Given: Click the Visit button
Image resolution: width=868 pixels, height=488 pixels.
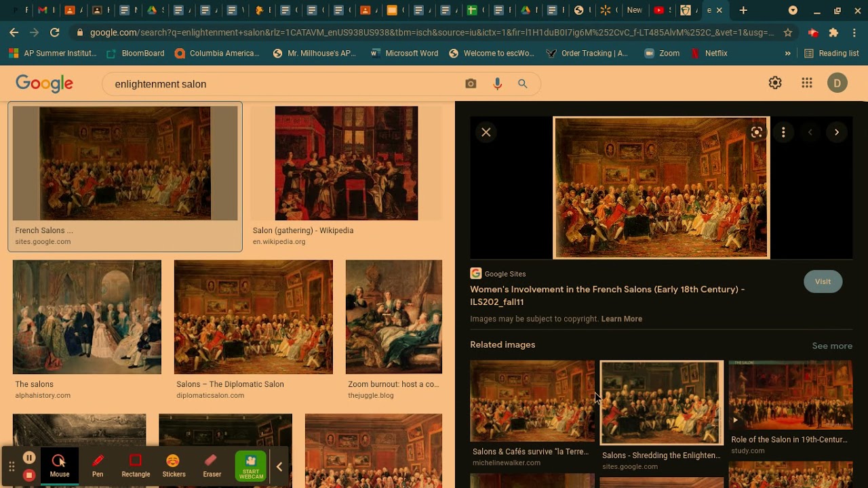Looking at the screenshot, I should tap(823, 281).
